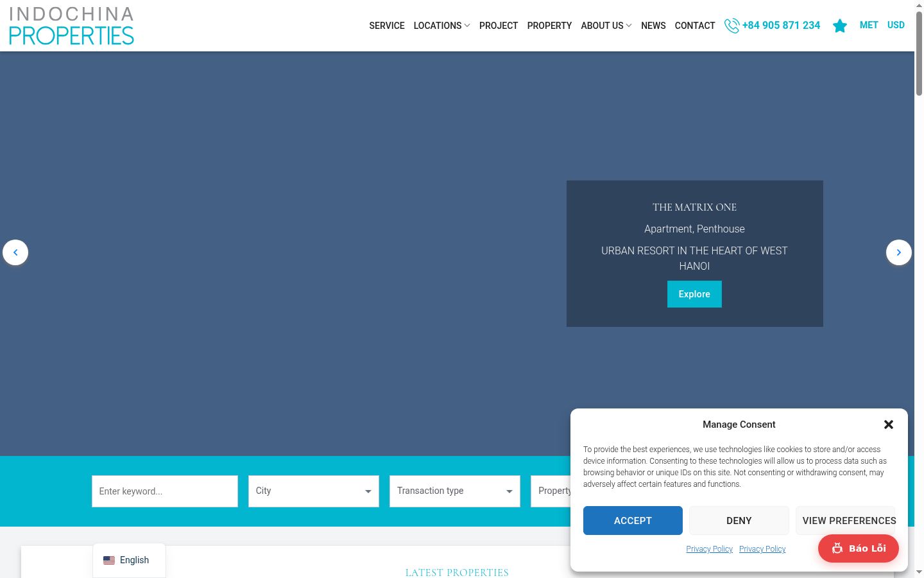Click the US flag language icon
The height and width of the screenshot is (578, 924).
click(x=109, y=560)
